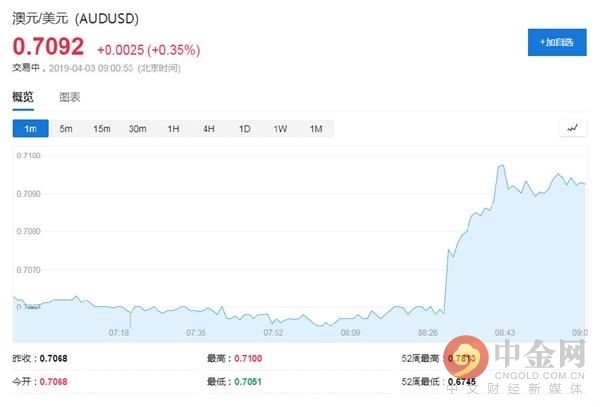
Task: Switch to the 图表 chart tab
Action: tap(70, 97)
